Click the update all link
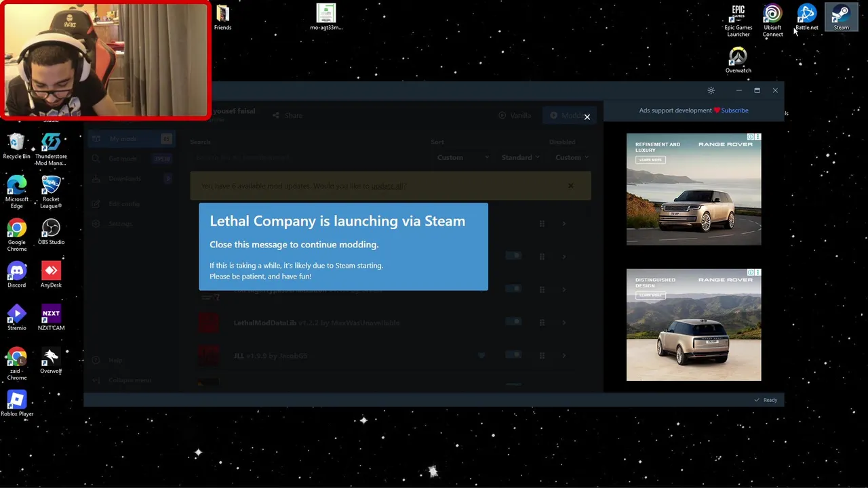The width and height of the screenshot is (868, 488). (387, 186)
